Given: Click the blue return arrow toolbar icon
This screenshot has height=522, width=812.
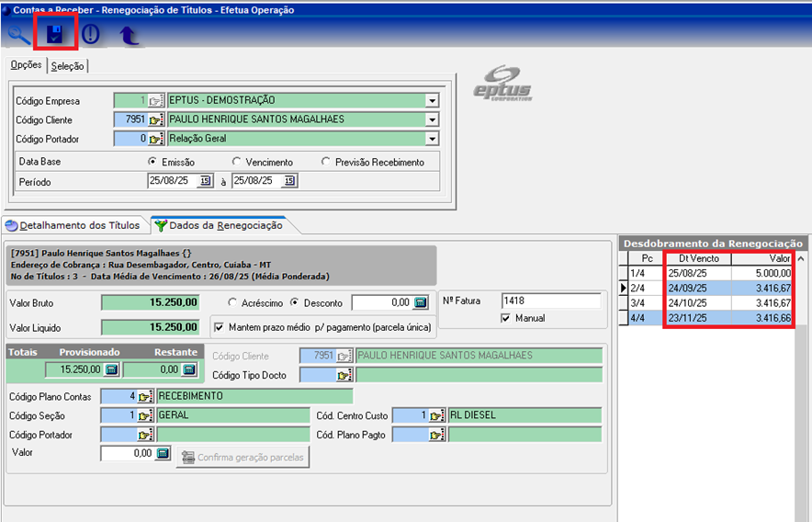Looking at the screenshot, I should click(129, 36).
